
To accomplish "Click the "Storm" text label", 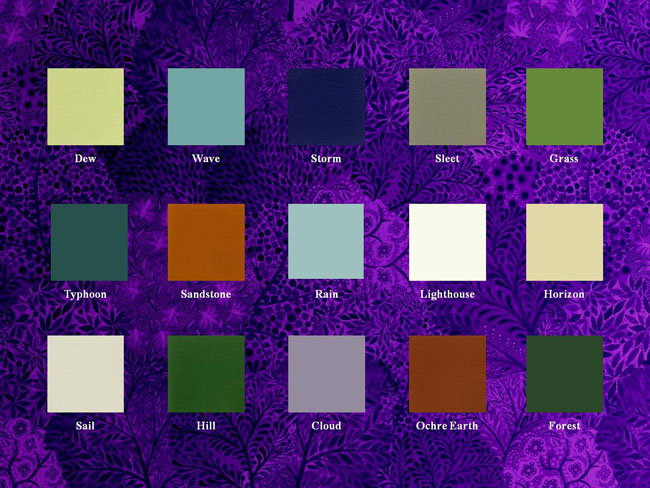I will (326, 159).
